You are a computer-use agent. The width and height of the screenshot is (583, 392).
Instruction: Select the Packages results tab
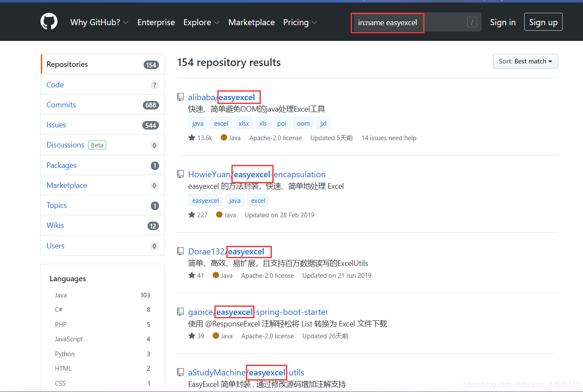(102, 165)
